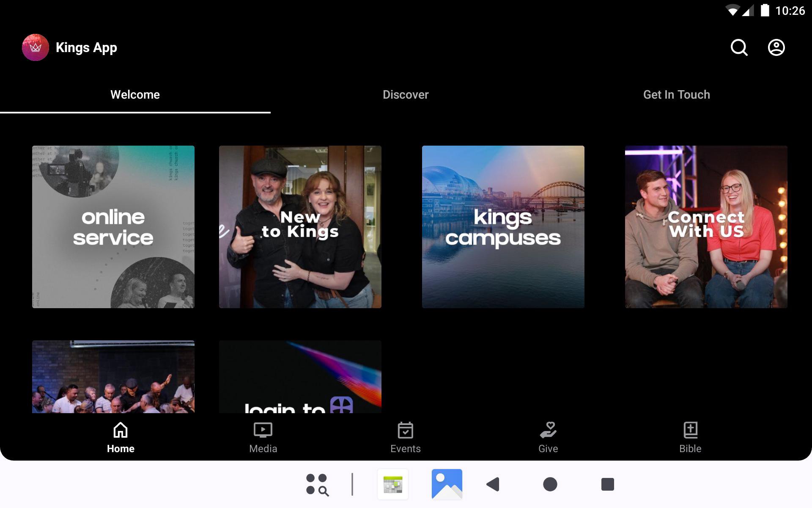
Task: Open the Bible book icon
Action: point(690,431)
